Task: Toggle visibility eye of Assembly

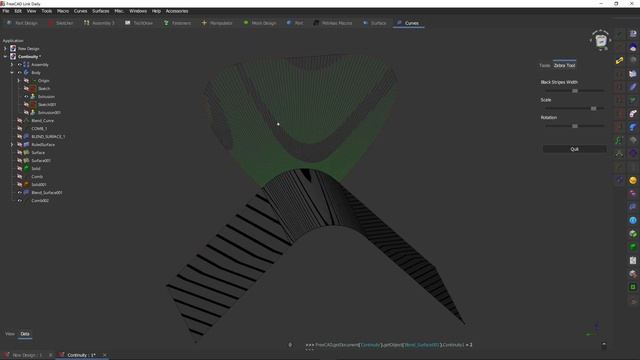Action: [20, 64]
